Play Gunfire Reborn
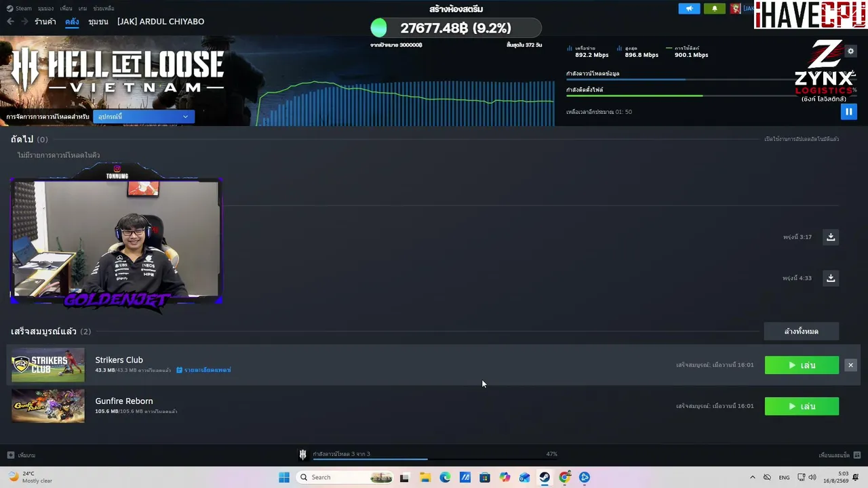The width and height of the screenshot is (868, 488). (802, 406)
